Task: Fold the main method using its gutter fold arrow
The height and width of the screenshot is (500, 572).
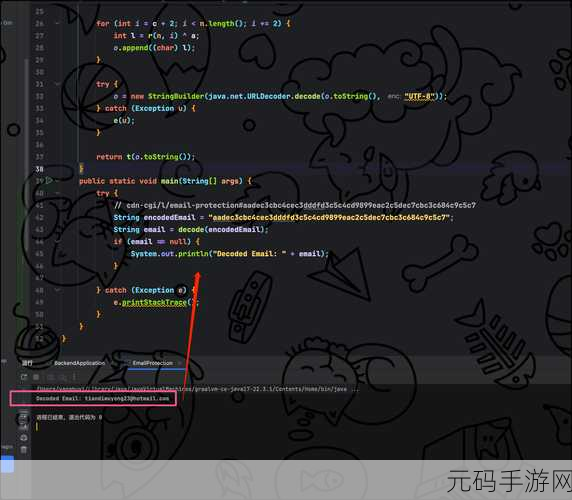Action: point(58,181)
